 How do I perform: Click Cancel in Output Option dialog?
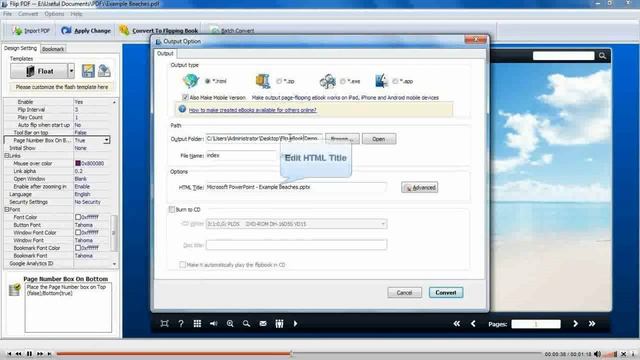point(404,293)
